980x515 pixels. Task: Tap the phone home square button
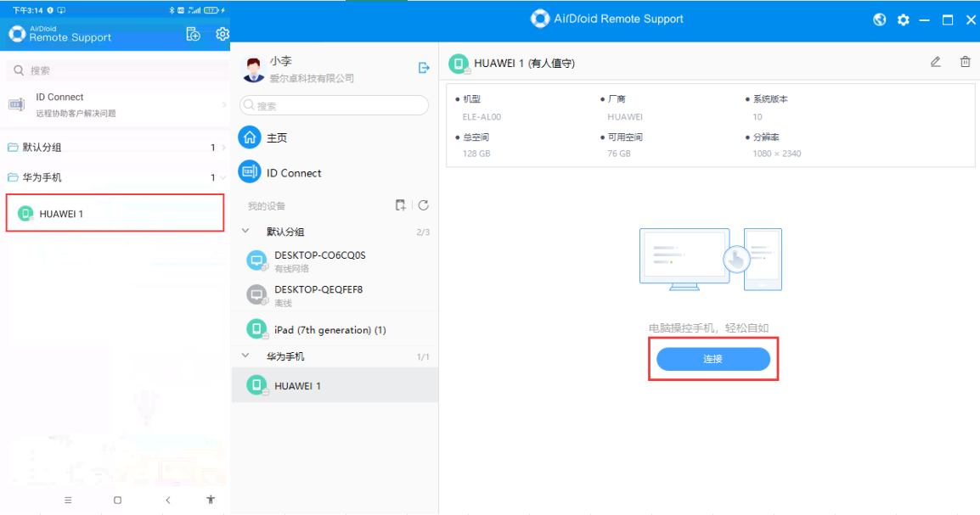[117, 500]
